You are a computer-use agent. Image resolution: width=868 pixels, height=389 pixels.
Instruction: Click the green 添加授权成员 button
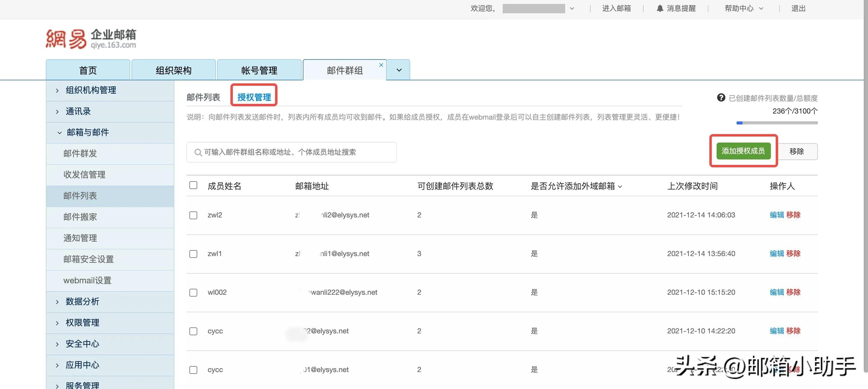point(744,152)
